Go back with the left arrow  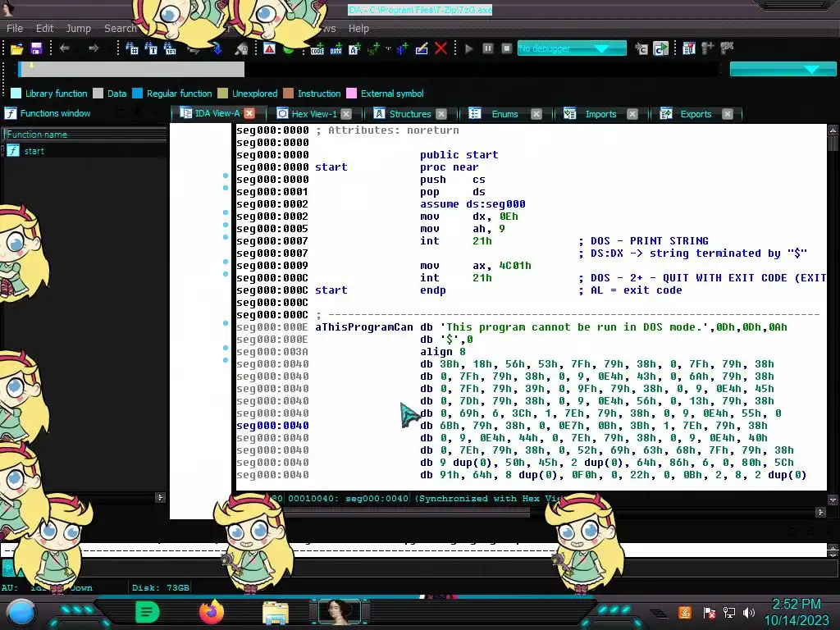coord(64,48)
